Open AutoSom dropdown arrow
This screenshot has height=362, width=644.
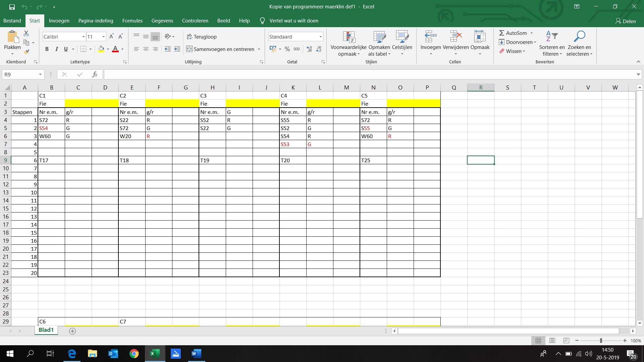click(x=532, y=33)
